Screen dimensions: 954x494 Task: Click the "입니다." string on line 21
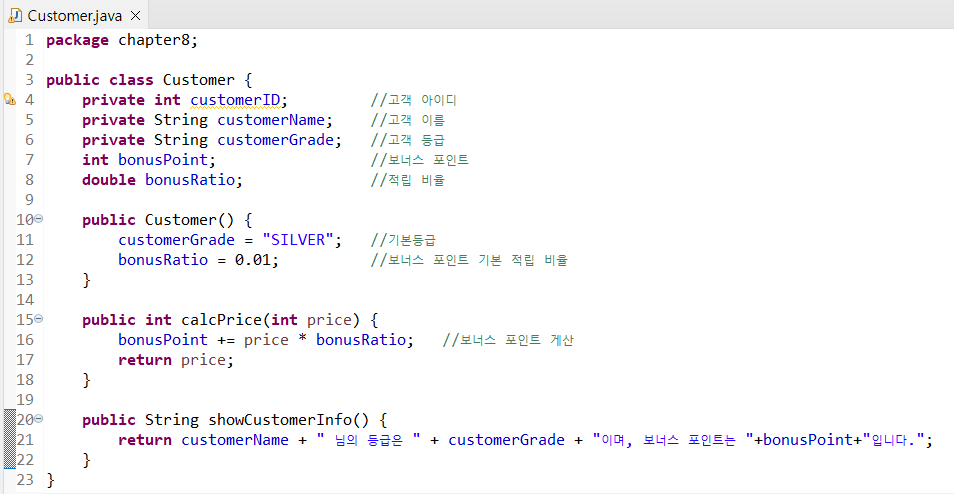[896, 440]
